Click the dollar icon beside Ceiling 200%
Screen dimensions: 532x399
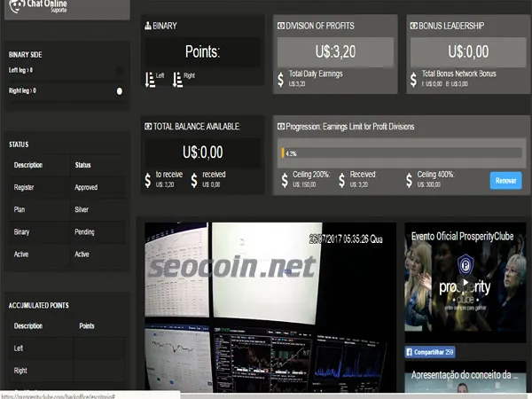point(285,181)
